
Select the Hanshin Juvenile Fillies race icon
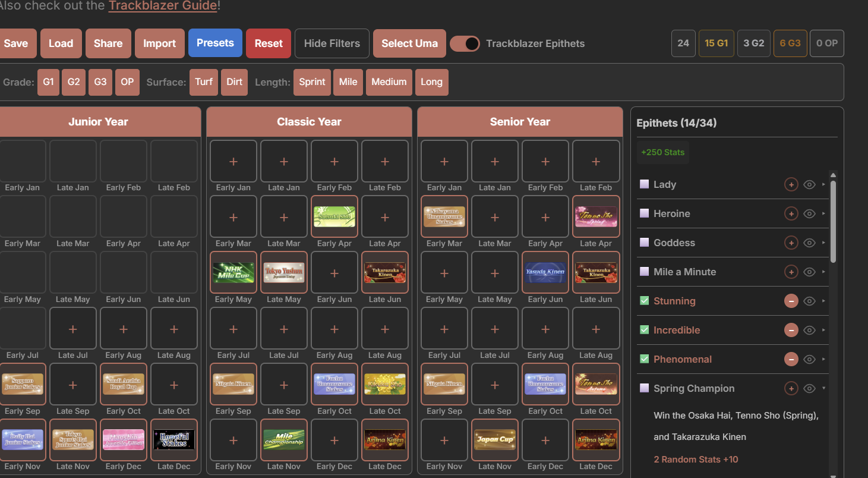pos(124,440)
